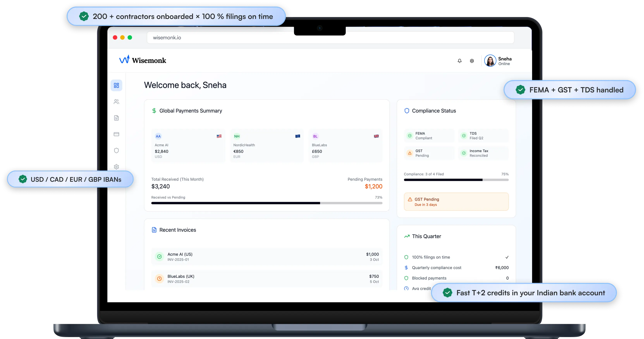Click the clock status on BlueLabs invoice INV-2025-02
Screen dimensions: 644x339
(160, 279)
